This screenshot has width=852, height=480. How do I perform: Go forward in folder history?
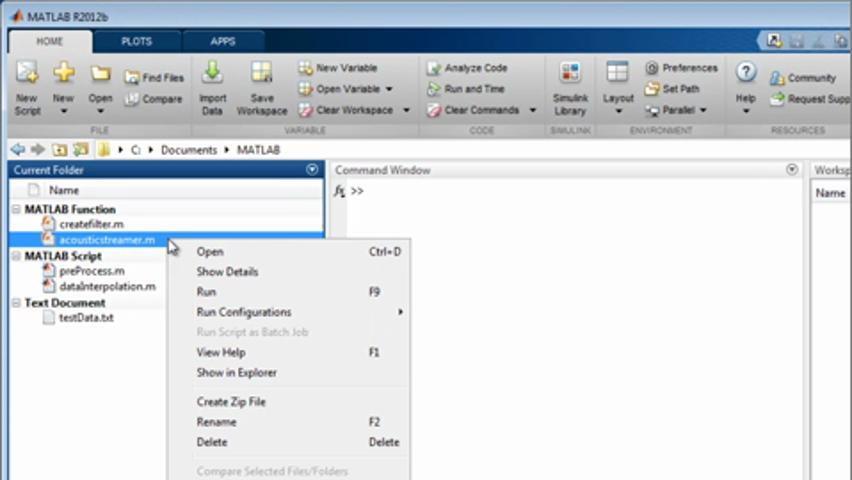37,149
